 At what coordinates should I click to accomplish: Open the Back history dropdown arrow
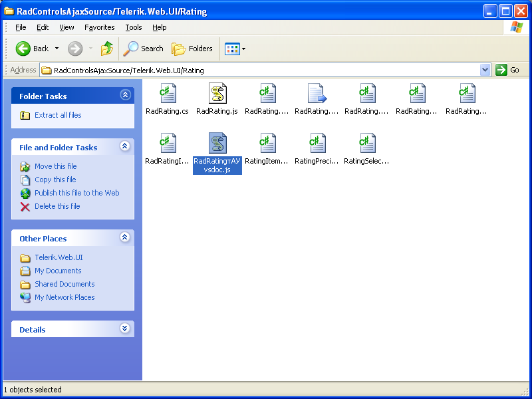(57, 49)
